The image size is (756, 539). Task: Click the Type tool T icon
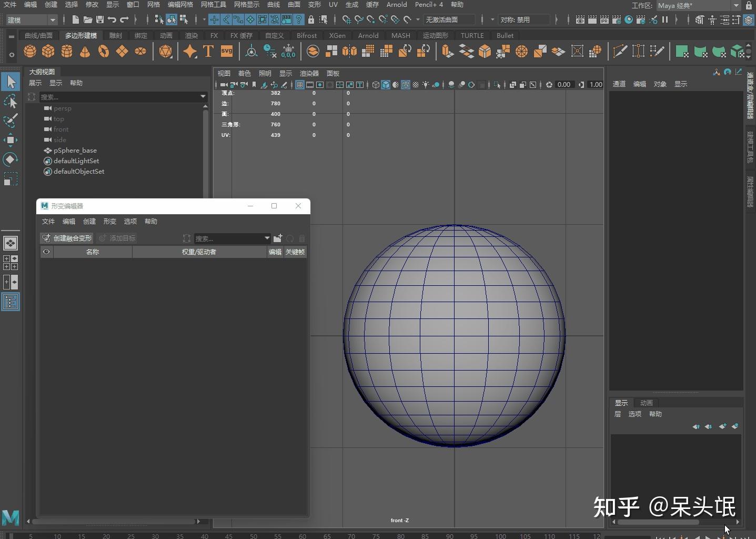208,51
